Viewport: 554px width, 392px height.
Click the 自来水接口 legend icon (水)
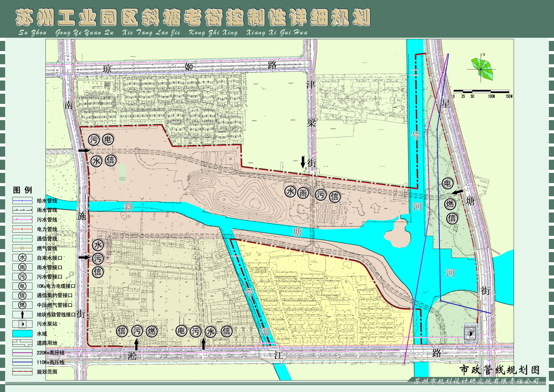22,258
